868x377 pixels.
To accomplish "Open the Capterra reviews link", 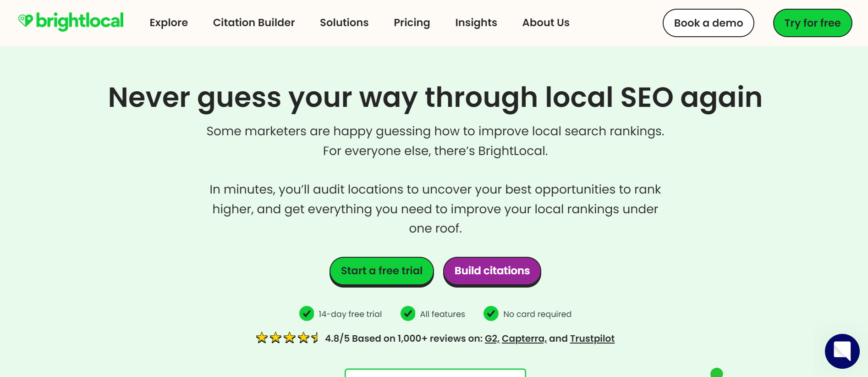I will pyautogui.click(x=524, y=338).
